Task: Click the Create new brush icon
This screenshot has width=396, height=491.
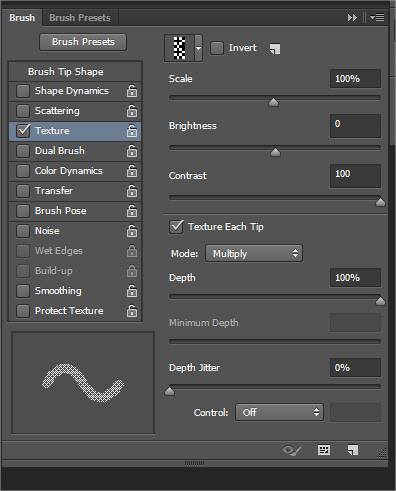Action: click(353, 450)
